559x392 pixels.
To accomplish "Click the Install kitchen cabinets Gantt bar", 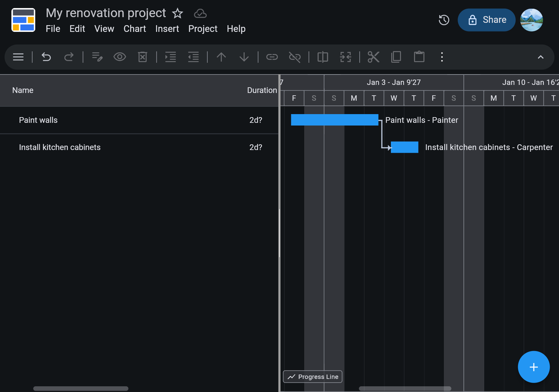I will tap(405, 147).
